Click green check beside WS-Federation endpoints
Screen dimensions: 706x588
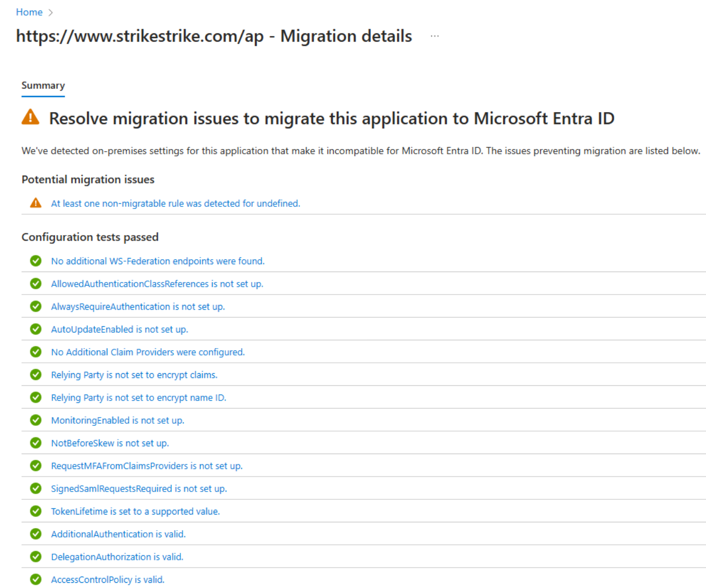(35, 261)
